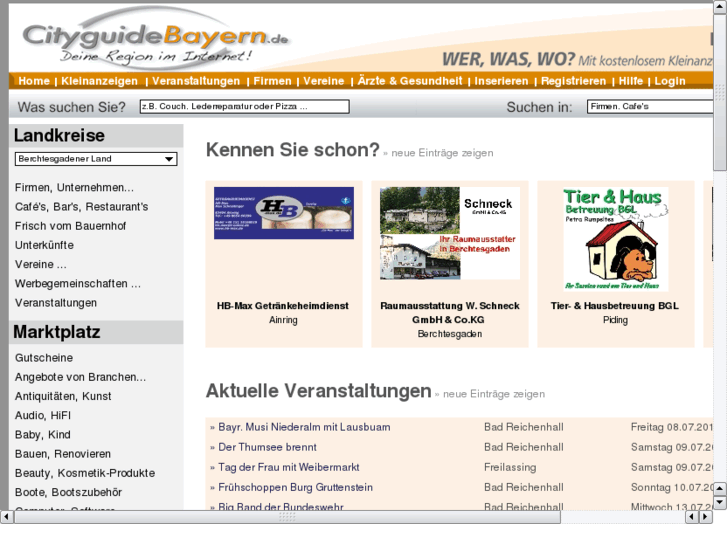
Task: Open the Audio, HiFi category
Action: (x=43, y=416)
